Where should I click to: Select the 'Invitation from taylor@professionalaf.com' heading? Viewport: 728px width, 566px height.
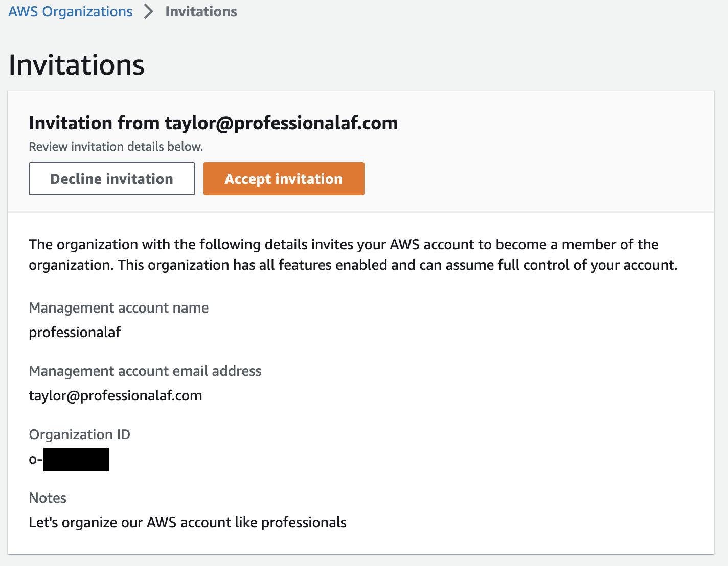pos(213,123)
